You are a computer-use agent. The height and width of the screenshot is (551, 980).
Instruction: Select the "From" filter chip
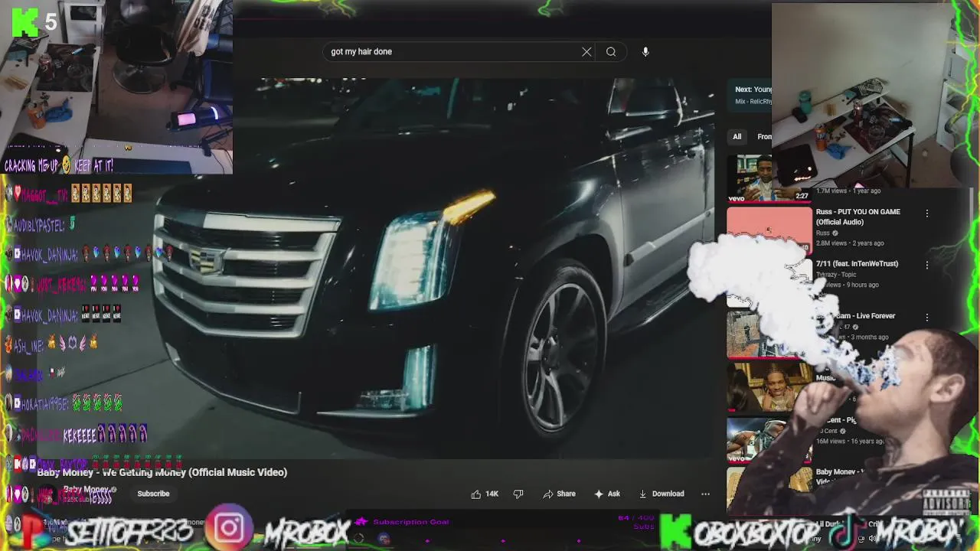click(x=764, y=137)
